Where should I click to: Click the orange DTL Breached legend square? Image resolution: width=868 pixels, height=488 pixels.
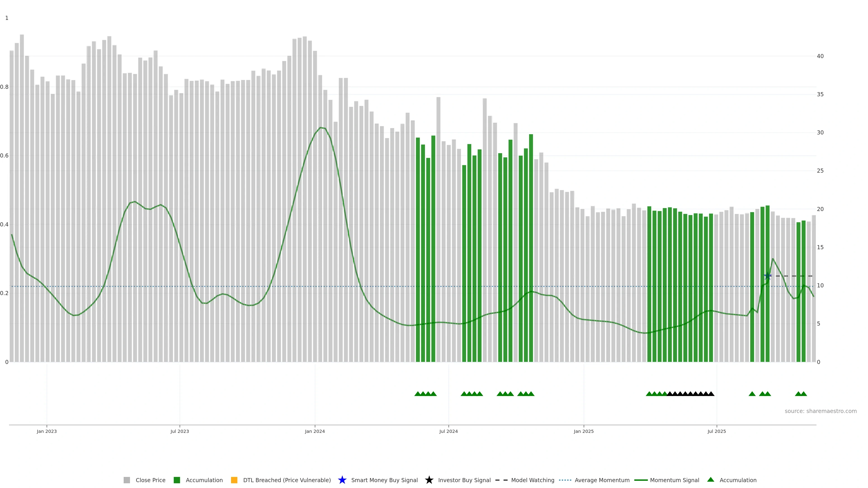[x=234, y=480]
